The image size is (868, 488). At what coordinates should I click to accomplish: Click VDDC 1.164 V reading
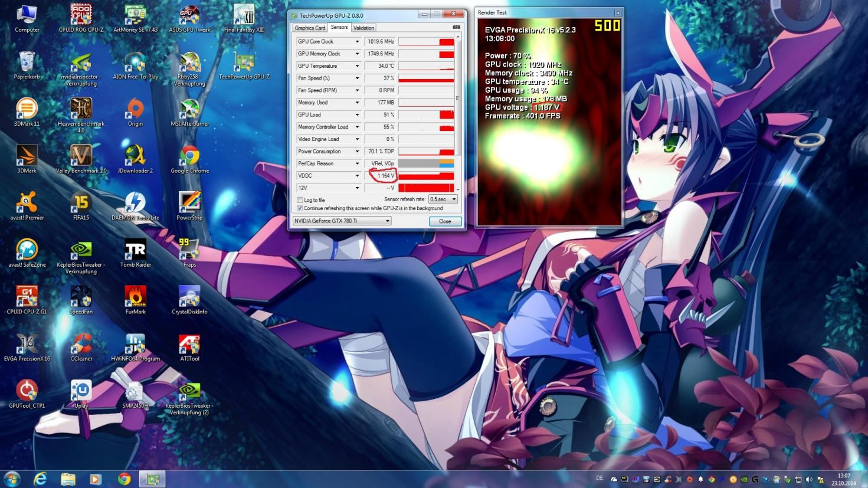(x=381, y=176)
